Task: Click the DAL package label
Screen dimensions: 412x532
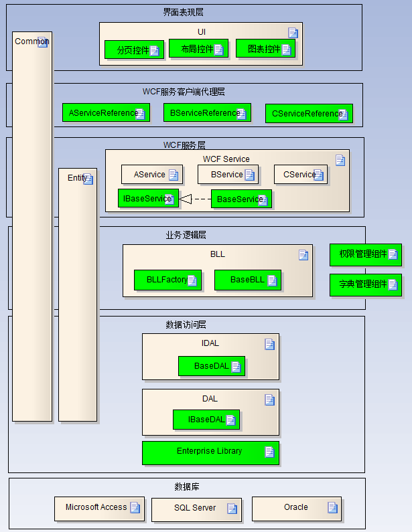Action: pos(210,399)
